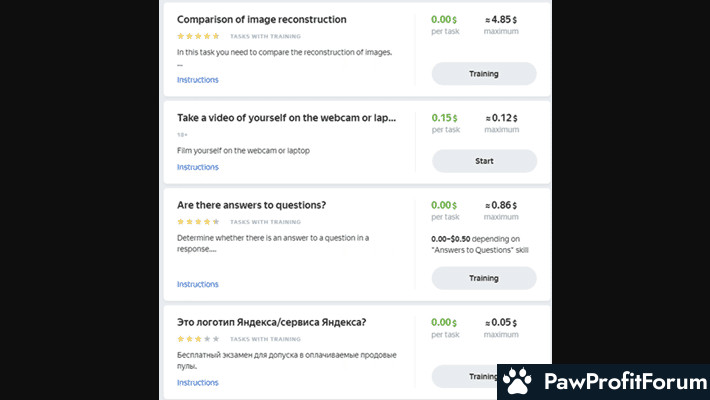Click the PawProfitForum watermark text
Viewport: 710px width, 400px height.
(x=625, y=381)
